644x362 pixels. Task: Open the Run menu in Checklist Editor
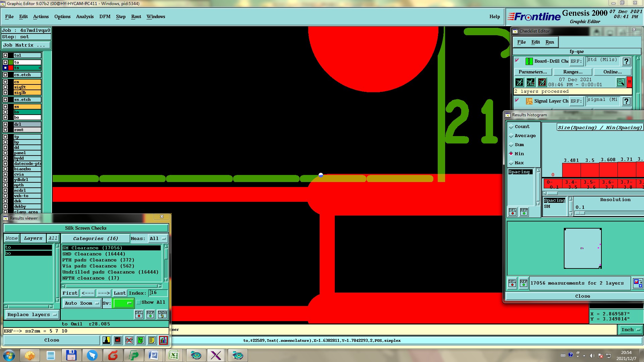coord(549,42)
